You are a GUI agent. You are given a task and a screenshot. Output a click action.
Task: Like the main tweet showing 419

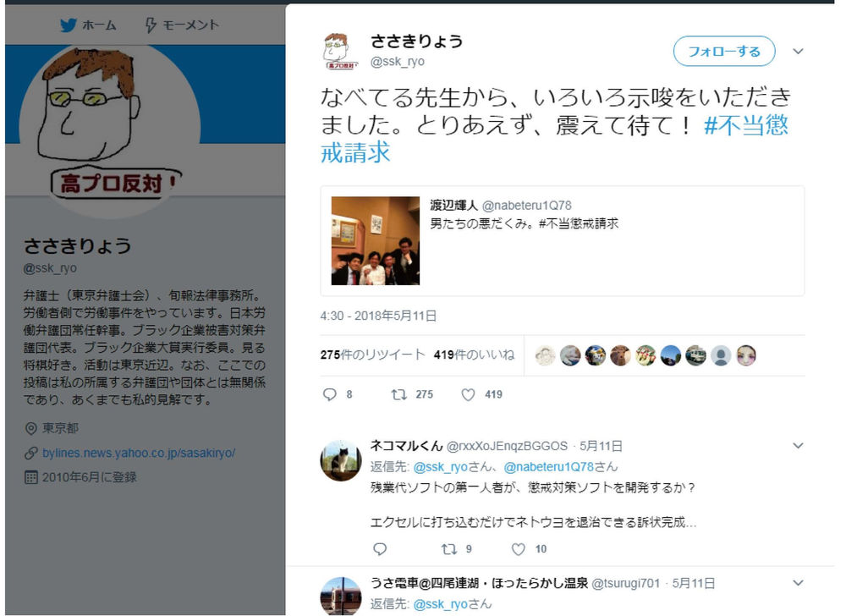[x=469, y=395]
